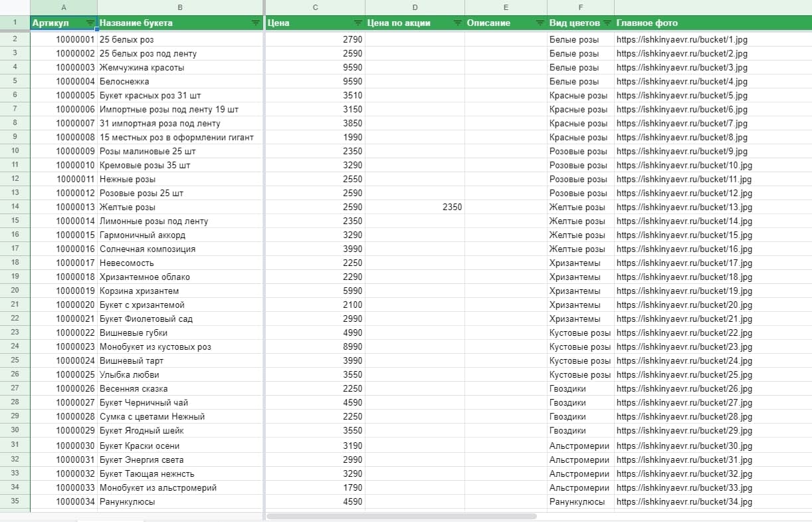The width and height of the screenshot is (812, 522).
Task: Select cell '25 белых роз под ленту'
Action: (x=180, y=54)
